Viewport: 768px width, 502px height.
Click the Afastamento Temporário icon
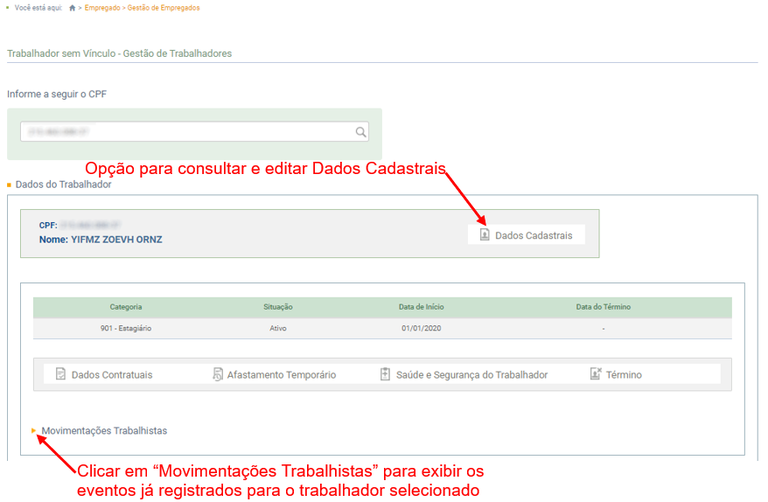tap(217, 374)
